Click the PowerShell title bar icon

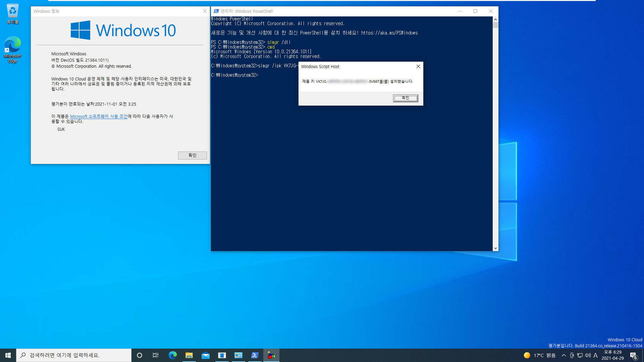(x=216, y=11)
